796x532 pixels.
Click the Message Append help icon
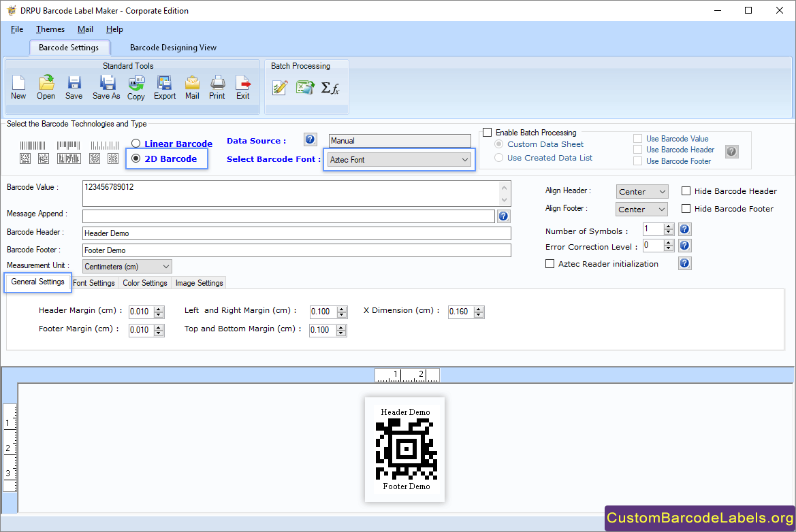(x=503, y=216)
